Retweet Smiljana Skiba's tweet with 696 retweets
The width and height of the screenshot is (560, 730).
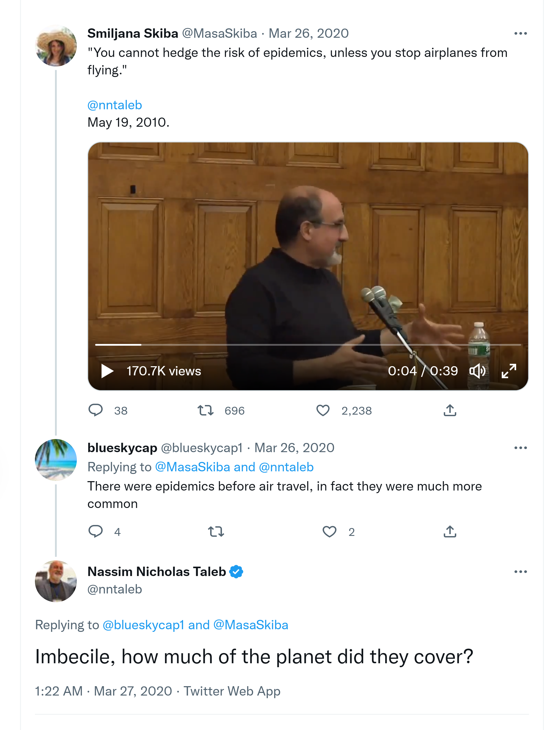205,410
